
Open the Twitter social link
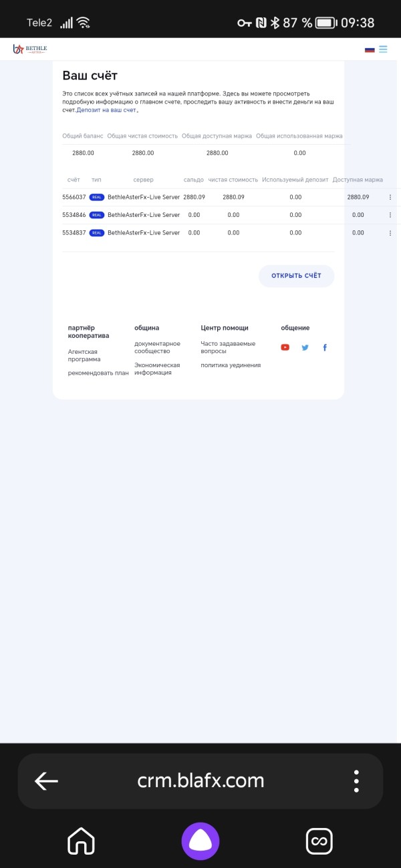pyautogui.click(x=305, y=347)
